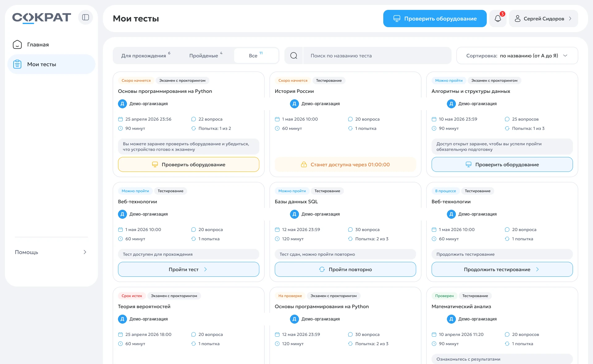Click the calendar icon by 10 апреля 2026 11:20
Image resolution: width=593 pixels, height=364 pixels.
pyautogui.click(x=434, y=334)
